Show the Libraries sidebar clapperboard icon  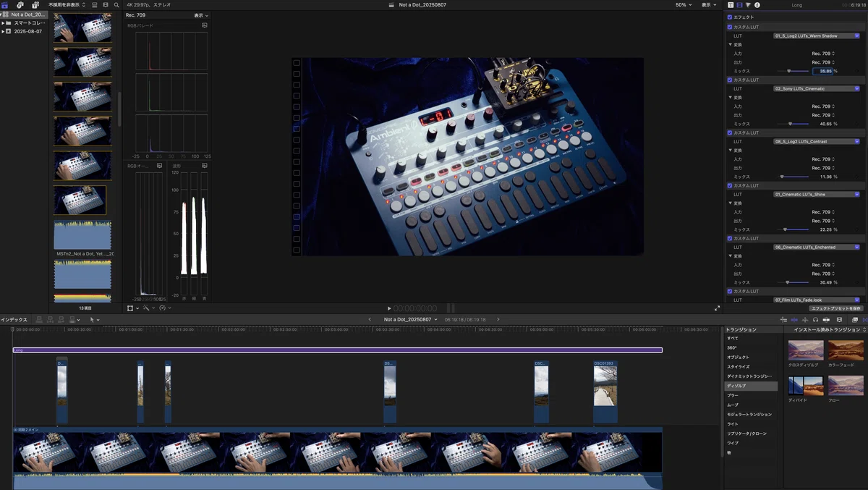pos(5,5)
